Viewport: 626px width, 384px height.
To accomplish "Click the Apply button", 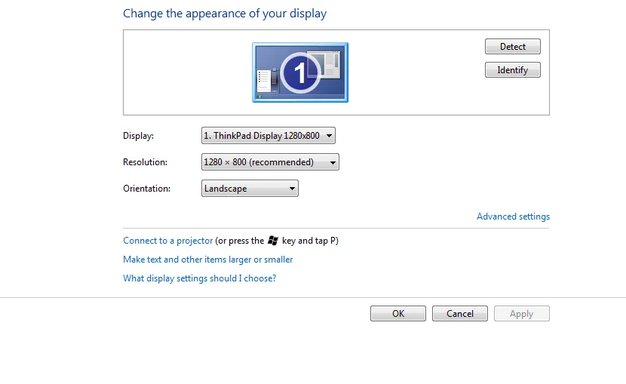I will pos(522,313).
